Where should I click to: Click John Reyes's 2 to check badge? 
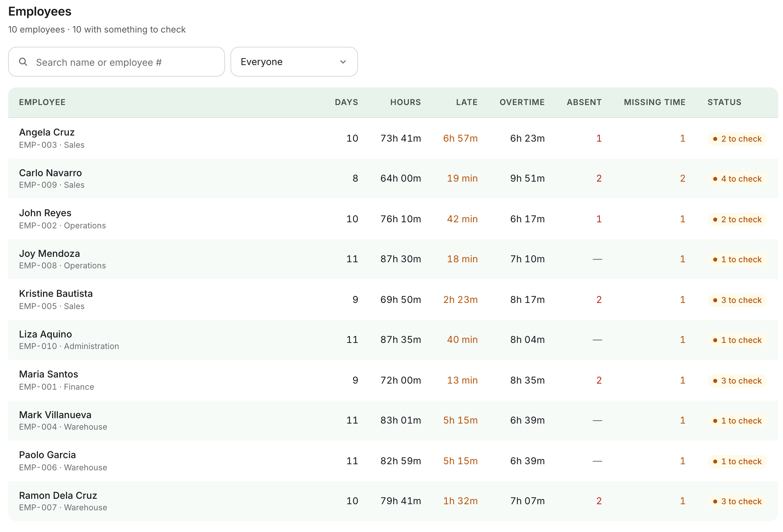pyautogui.click(x=737, y=220)
